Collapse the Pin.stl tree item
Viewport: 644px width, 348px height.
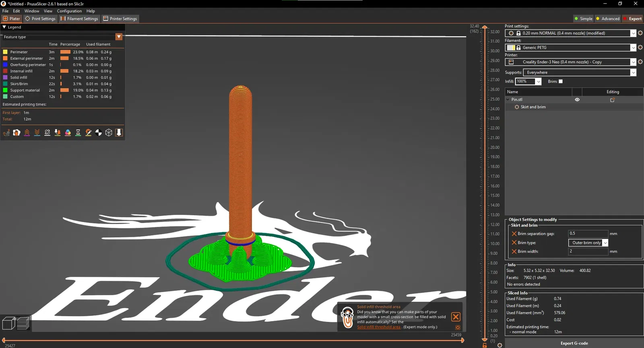[508, 99]
